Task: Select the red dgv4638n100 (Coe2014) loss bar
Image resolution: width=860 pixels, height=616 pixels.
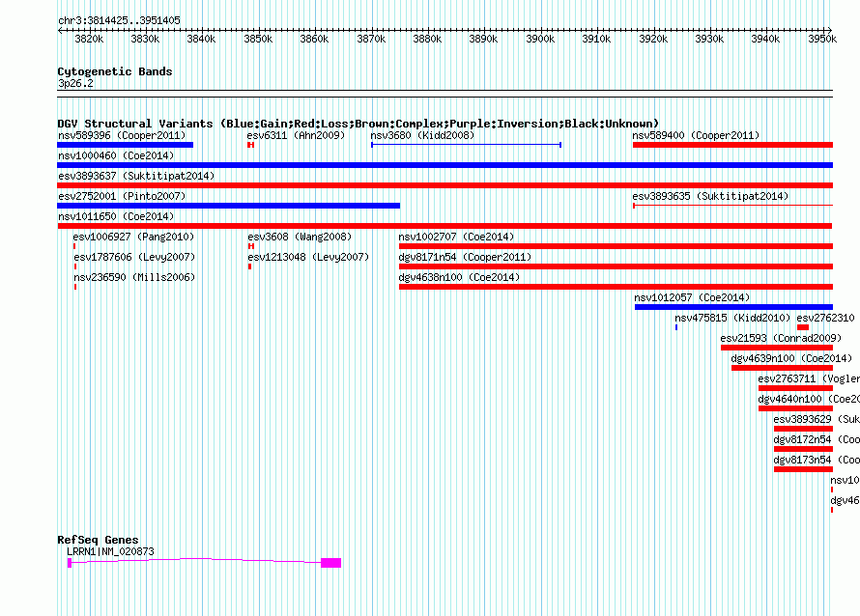Action: pos(616,287)
